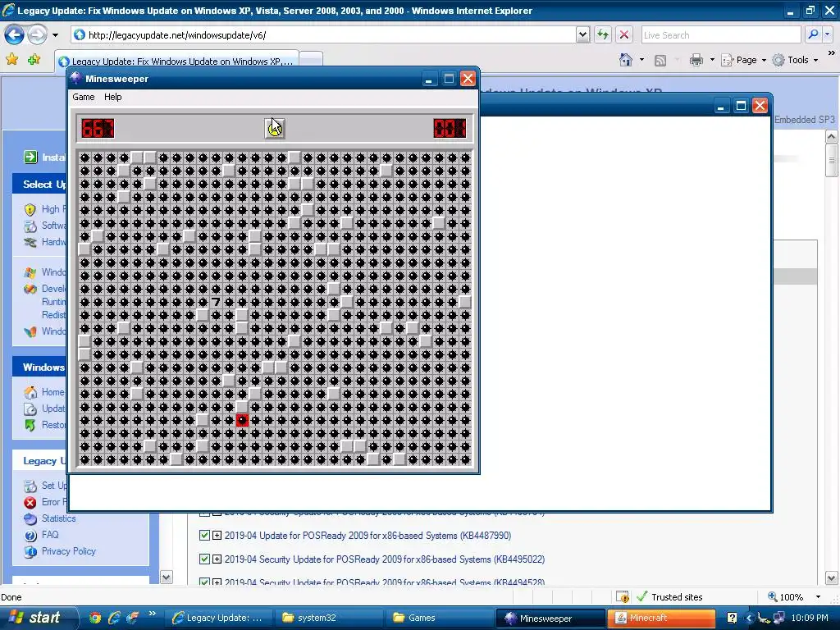Open the FAQ link in sidebar

tap(50, 535)
